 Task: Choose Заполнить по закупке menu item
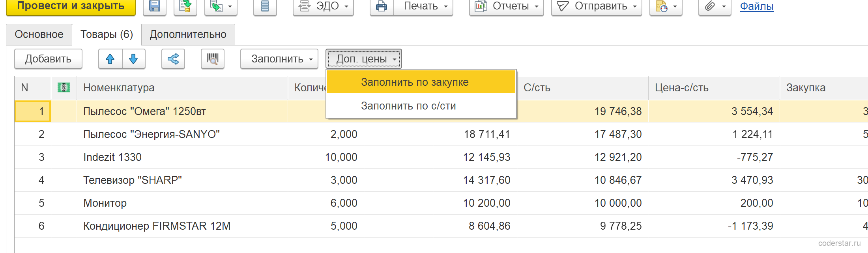click(421, 82)
